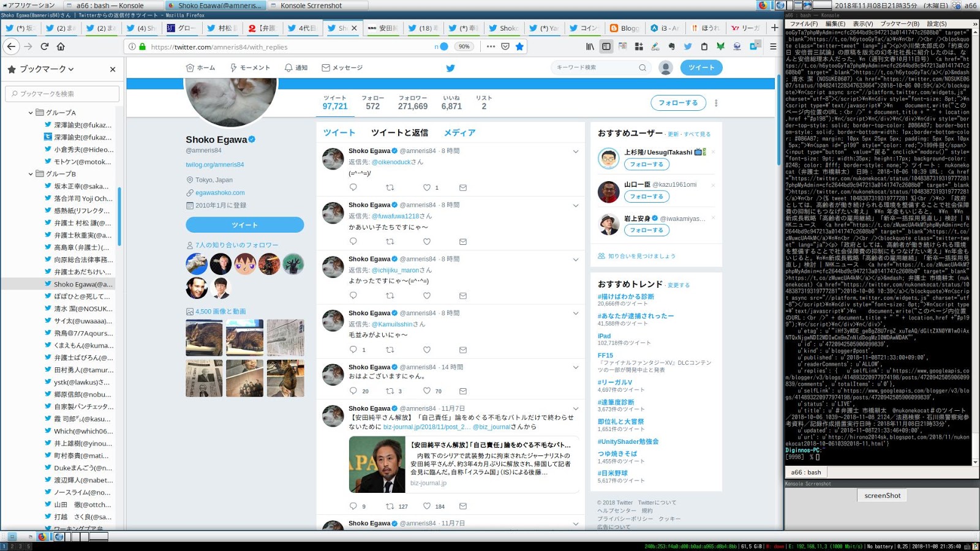
Task: Open a new browser tab with plus button
Action: click(774, 28)
